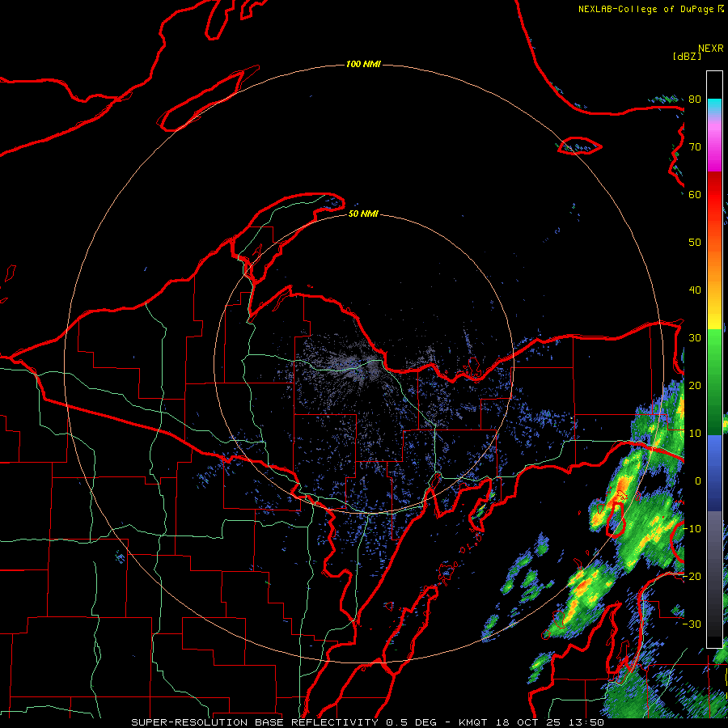Click the 100 NMI range ring label

(363, 64)
